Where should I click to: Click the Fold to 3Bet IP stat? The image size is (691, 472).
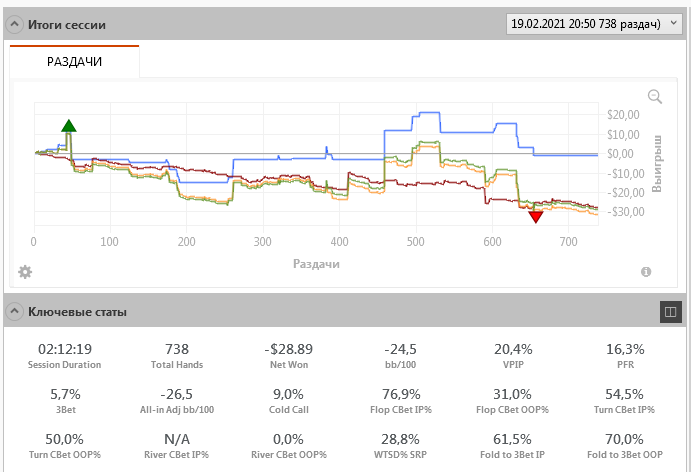click(513, 446)
